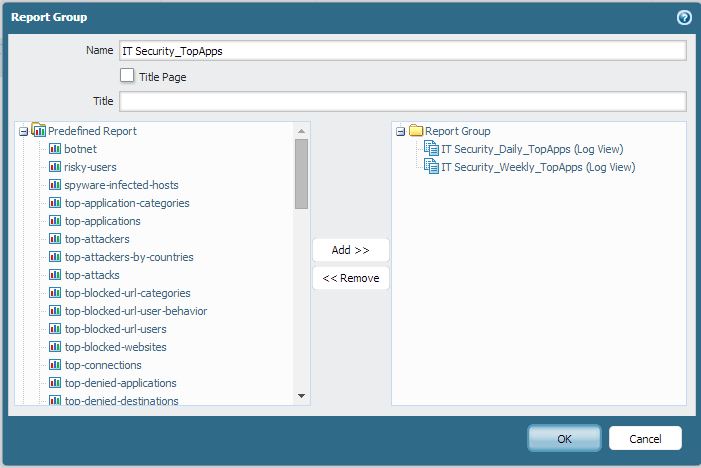Click the top-attacks chart icon
The height and width of the screenshot is (468, 701).
(55, 275)
